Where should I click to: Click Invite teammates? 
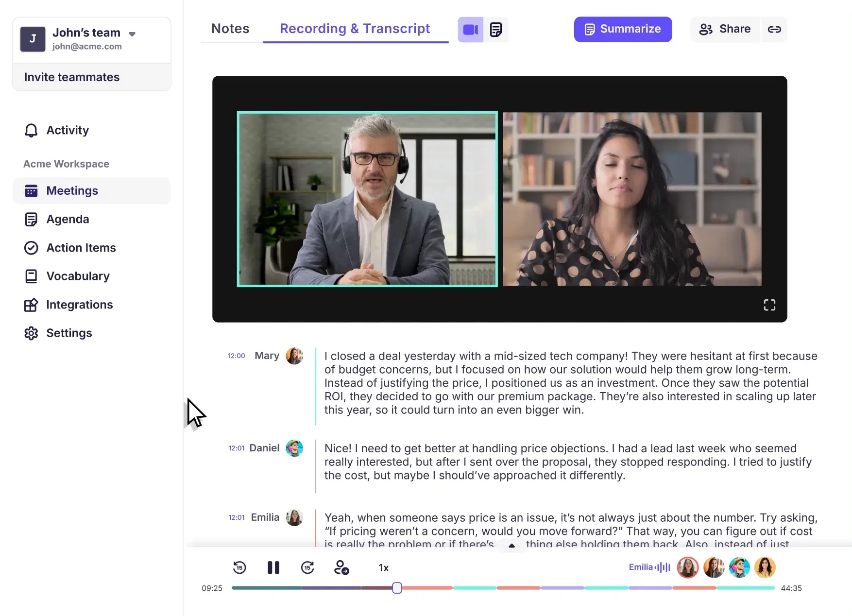71,77
